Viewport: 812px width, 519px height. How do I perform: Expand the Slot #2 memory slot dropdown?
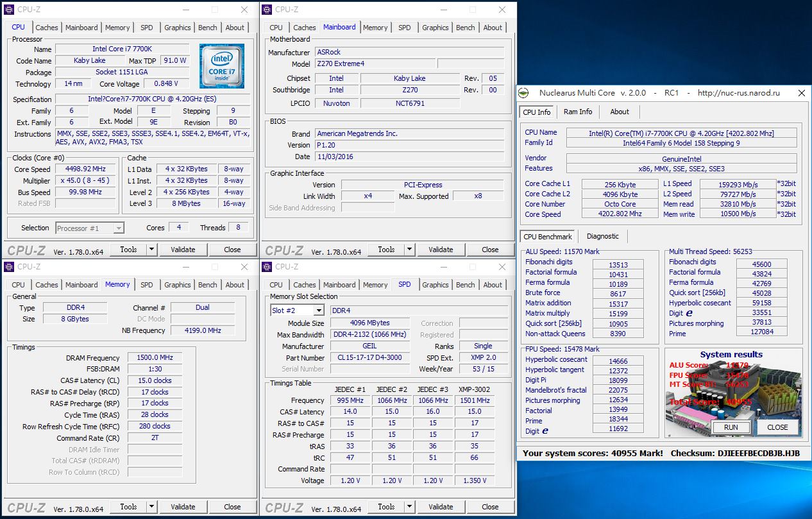coord(319,311)
